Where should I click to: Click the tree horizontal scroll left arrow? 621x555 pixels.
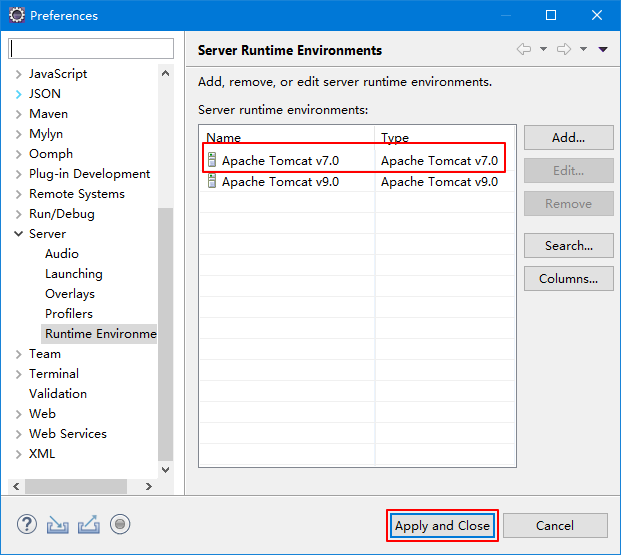tap(16, 486)
